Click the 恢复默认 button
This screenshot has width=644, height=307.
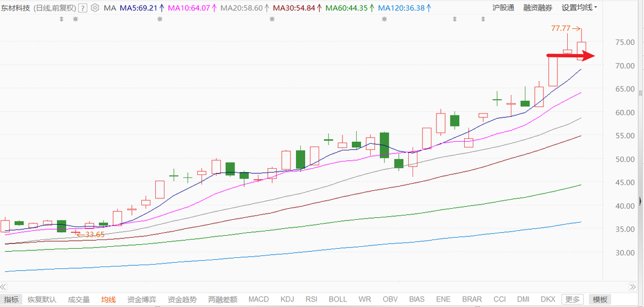pyautogui.click(x=42, y=299)
